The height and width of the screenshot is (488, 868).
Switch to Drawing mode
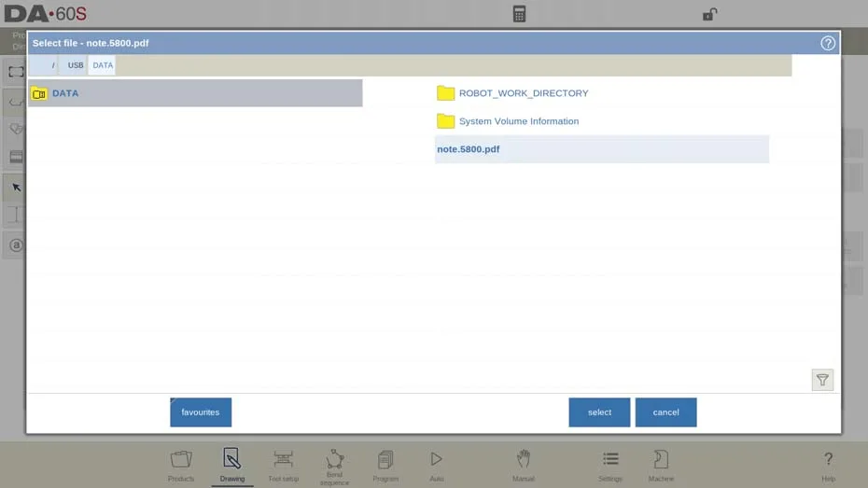click(x=232, y=466)
